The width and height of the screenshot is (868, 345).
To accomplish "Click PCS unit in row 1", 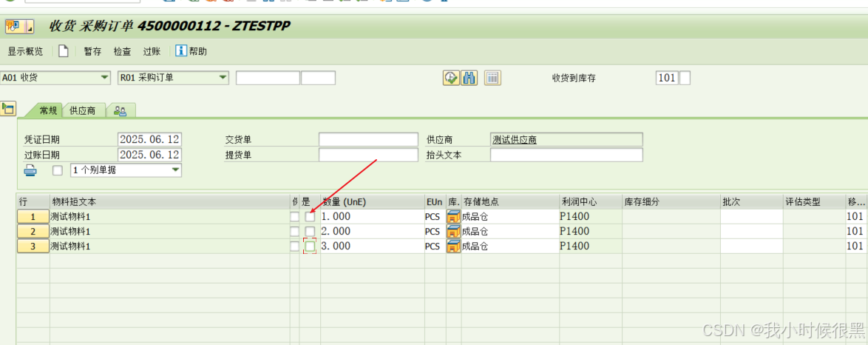I will click(433, 216).
